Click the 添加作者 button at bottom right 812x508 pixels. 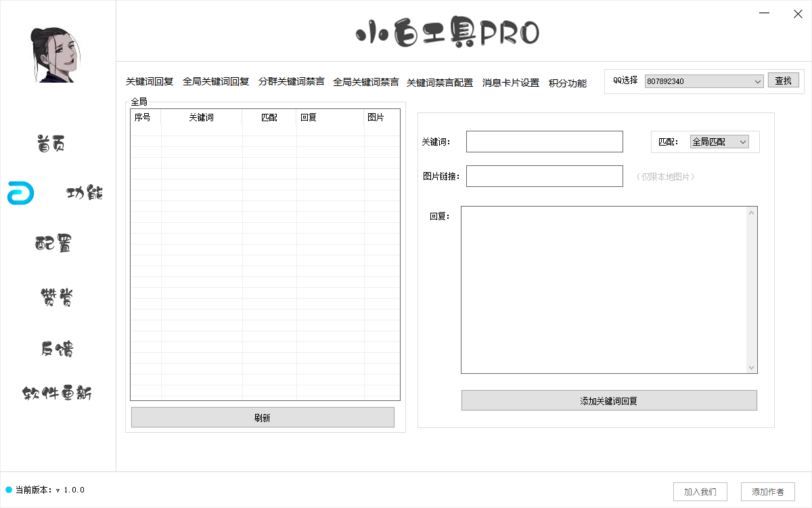pos(767,491)
